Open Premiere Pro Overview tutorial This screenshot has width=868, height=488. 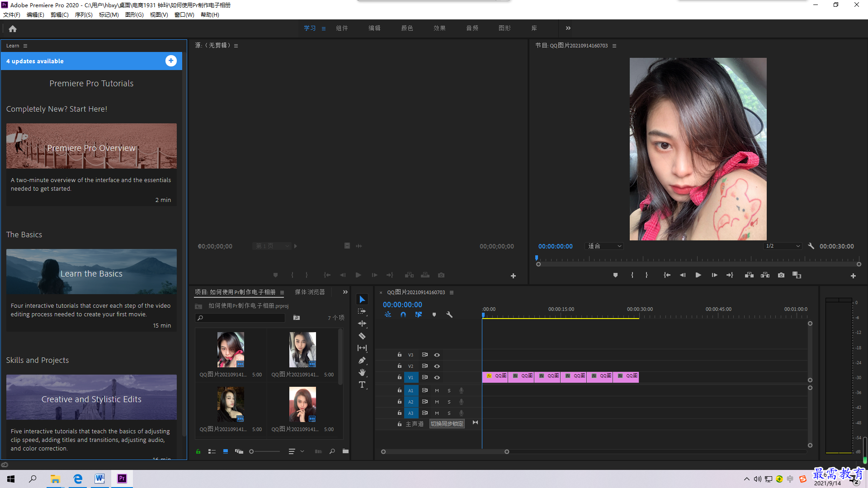point(91,146)
